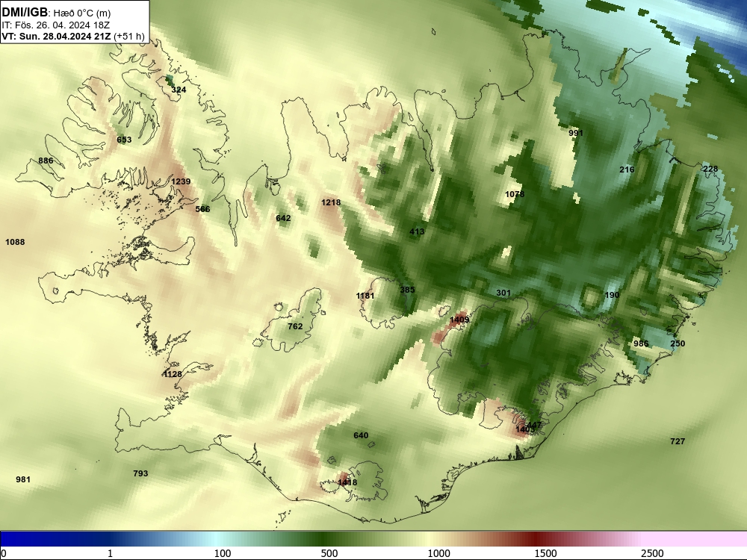This screenshot has width=747, height=560.
Task: Click the 640 map value
Action: [x=361, y=435]
